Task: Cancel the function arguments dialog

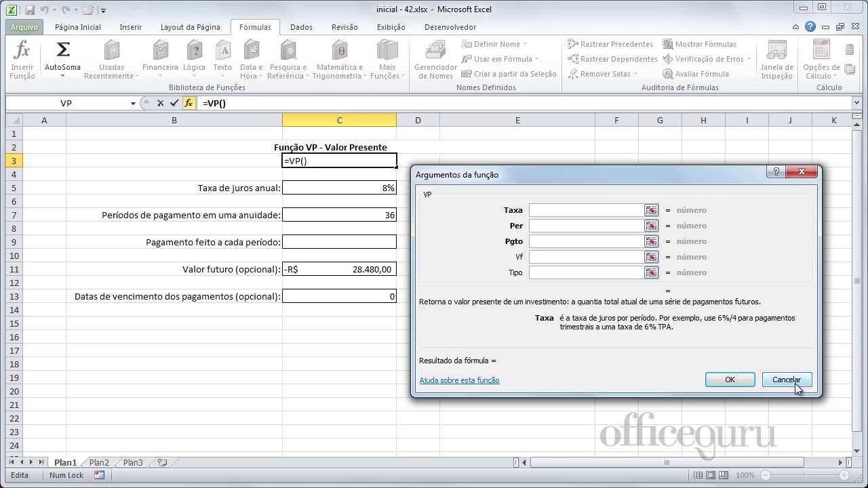Action: [787, 380]
